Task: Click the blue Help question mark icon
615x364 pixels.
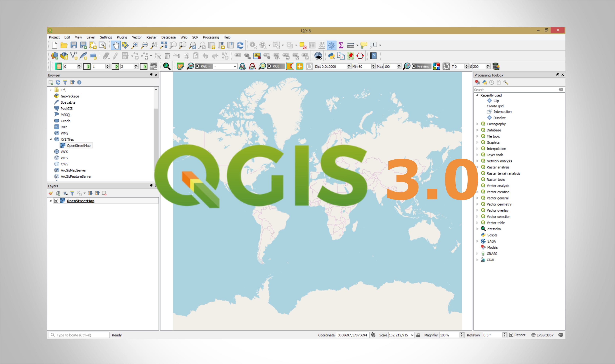Action: [x=373, y=56]
